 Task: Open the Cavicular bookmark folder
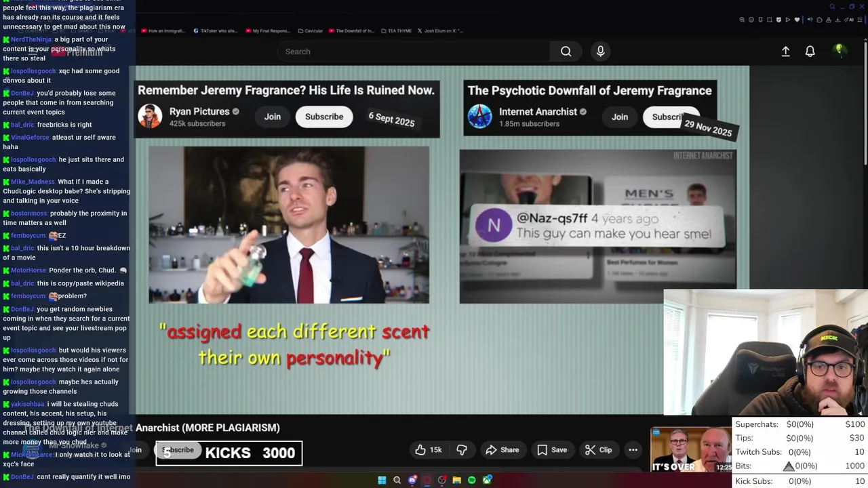[x=309, y=30]
